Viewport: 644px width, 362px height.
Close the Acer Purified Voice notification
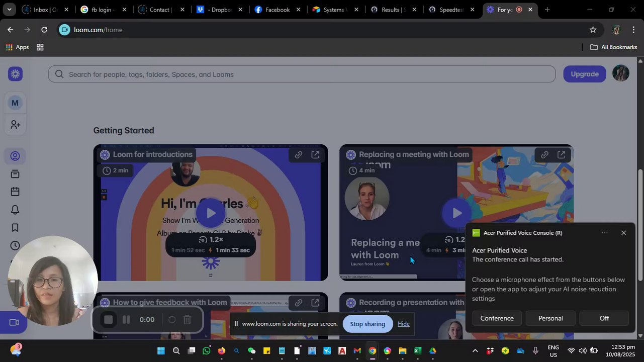623,233
